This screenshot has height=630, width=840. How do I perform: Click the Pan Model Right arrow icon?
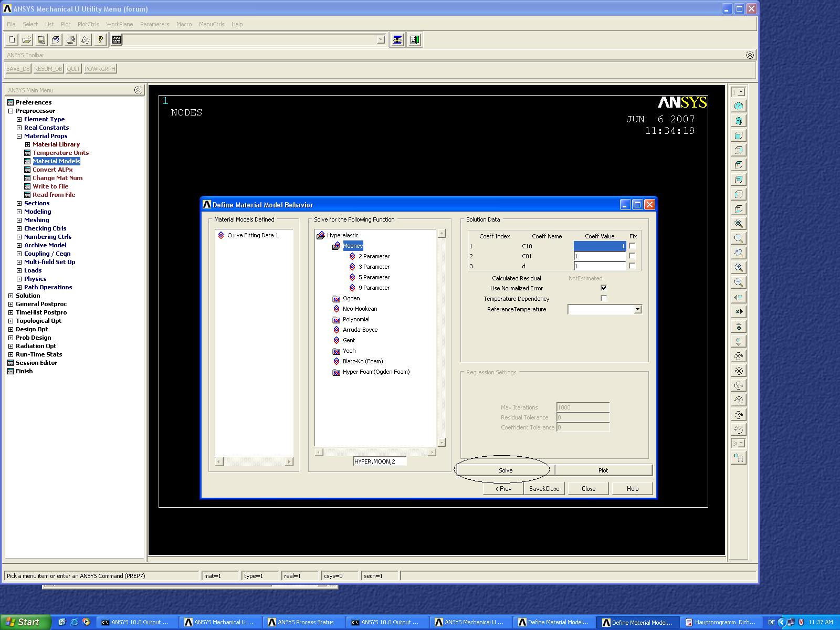click(x=739, y=312)
